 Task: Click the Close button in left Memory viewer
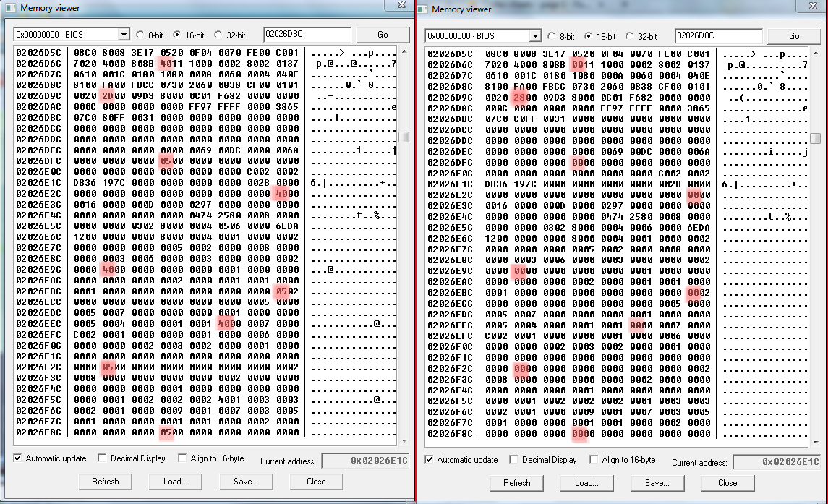[x=316, y=482]
